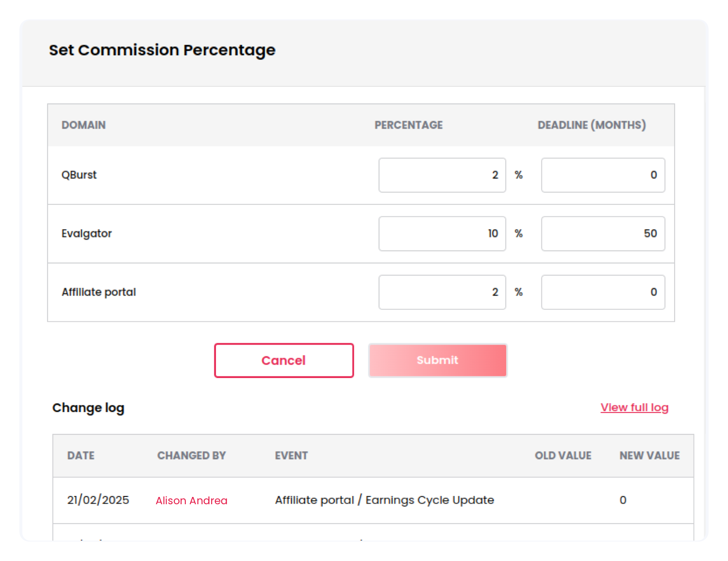Open Alison Andrea's profile link
Viewport: 728px width, 561px height.
(191, 500)
